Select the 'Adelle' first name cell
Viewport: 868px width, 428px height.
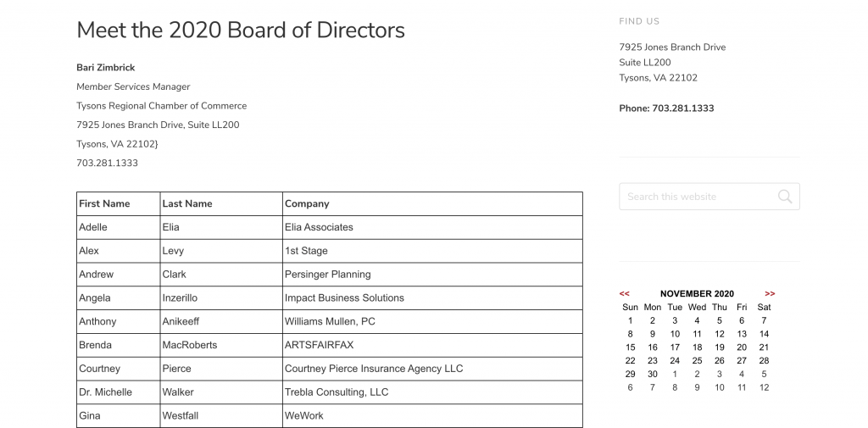[x=119, y=228]
